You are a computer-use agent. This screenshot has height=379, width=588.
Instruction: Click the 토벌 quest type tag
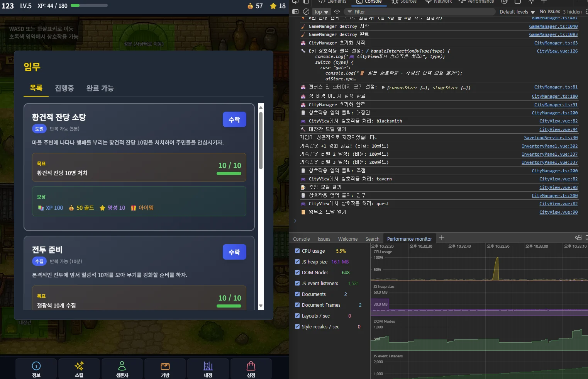[39, 129]
